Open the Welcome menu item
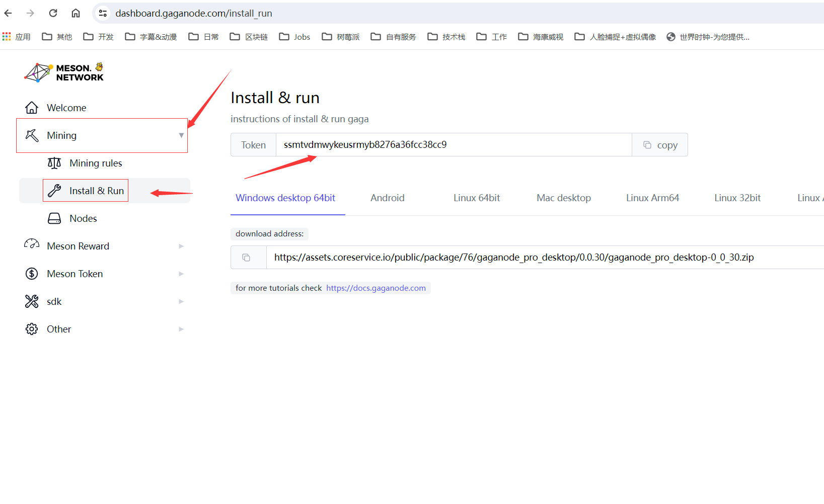Viewport: 824px width, 504px height. point(66,108)
